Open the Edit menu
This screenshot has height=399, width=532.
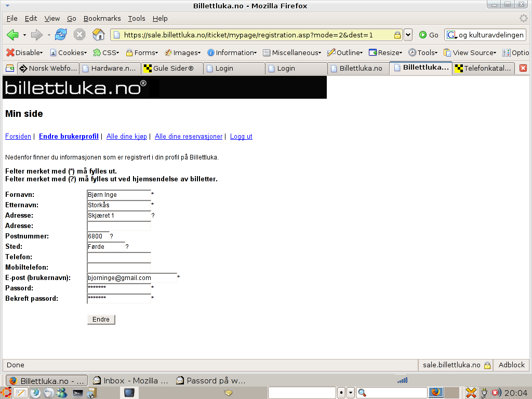point(31,18)
